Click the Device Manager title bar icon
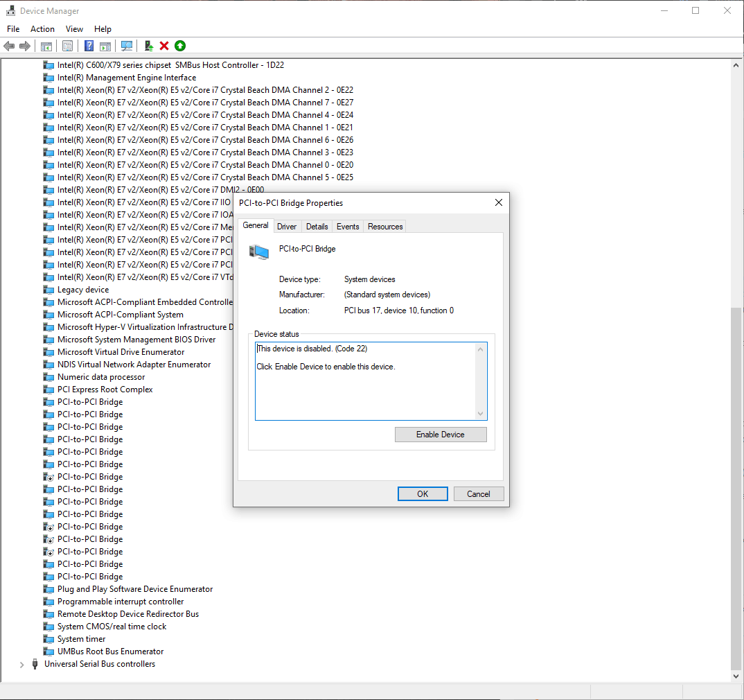 (x=10, y=10)
